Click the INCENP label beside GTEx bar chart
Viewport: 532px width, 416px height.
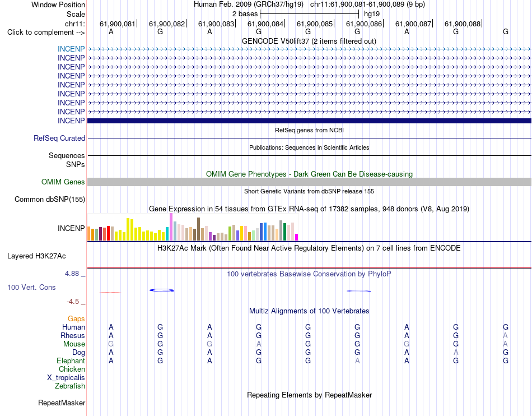(x=71, y=228)
